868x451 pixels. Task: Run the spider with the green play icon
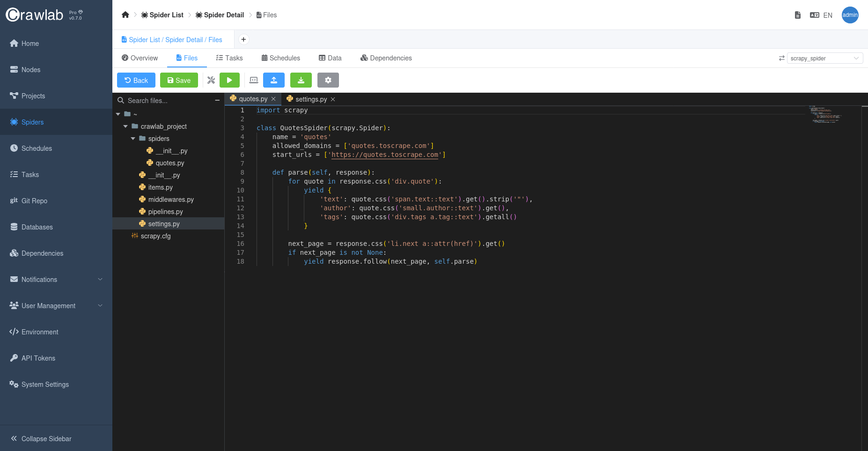pyautogui.click(x=229, y=80)
